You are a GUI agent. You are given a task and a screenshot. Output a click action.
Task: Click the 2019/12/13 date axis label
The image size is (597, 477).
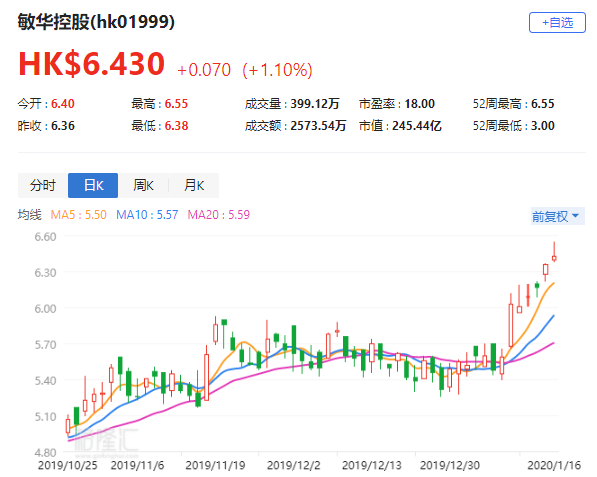[x=372, y=465]
